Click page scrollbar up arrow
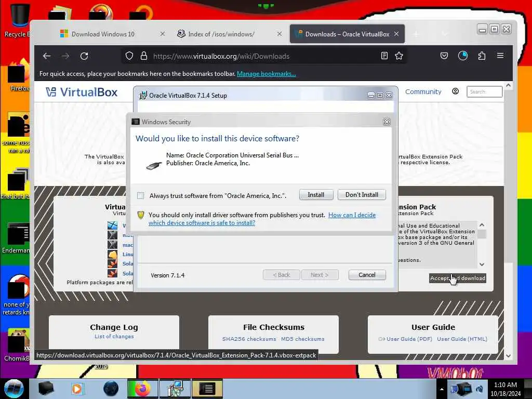The height and width of the screenshot is (399, 532). pyautogui.click(x=508, y=86)
